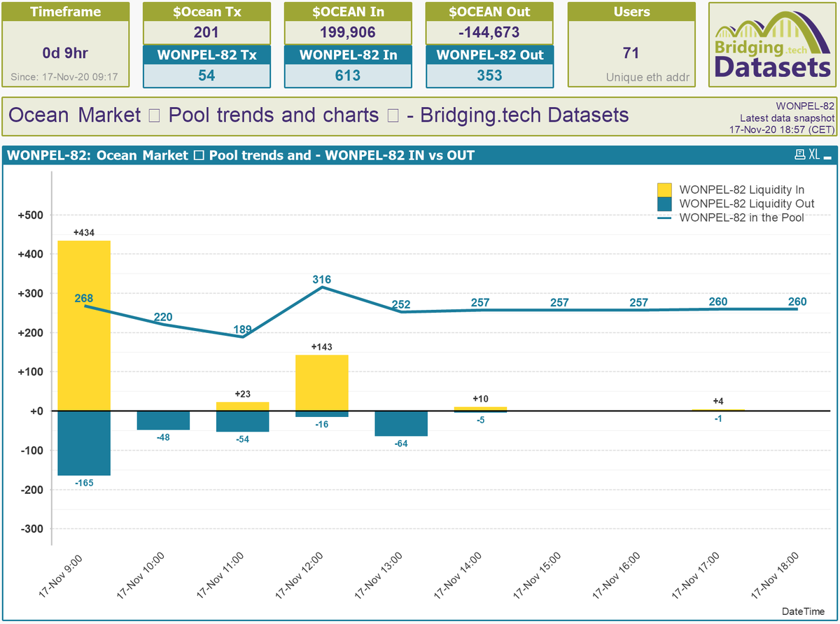Image resolution: width=840 pixels, height=624 pixels.
Task: Click pool line data point 189
Action: tap(242, 337)
